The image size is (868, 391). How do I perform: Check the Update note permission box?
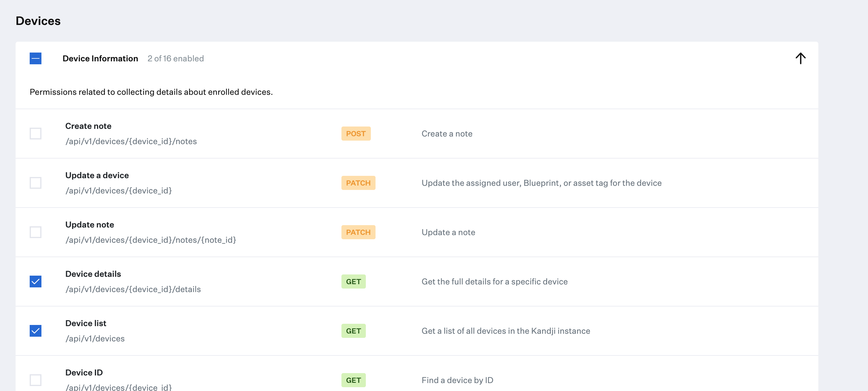click(35, 232)
